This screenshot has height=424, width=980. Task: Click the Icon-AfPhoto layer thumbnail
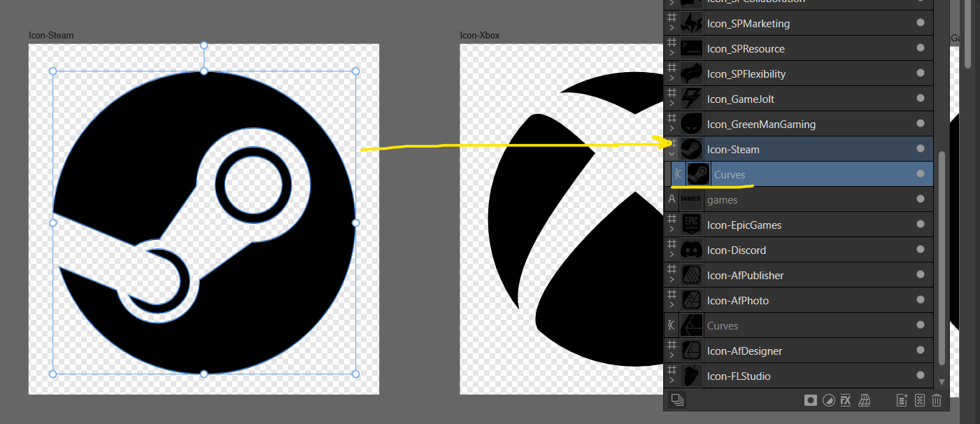691,300
